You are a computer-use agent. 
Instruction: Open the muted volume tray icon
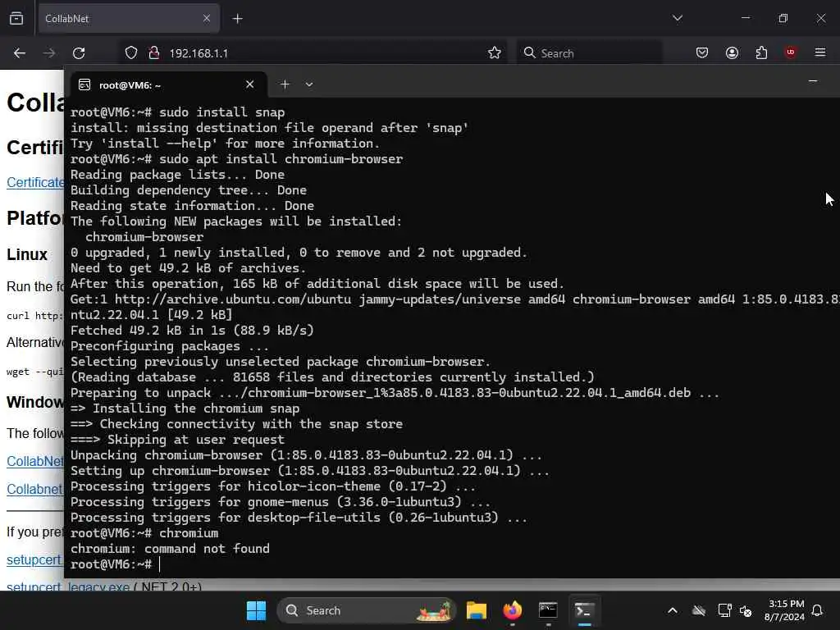745,610
